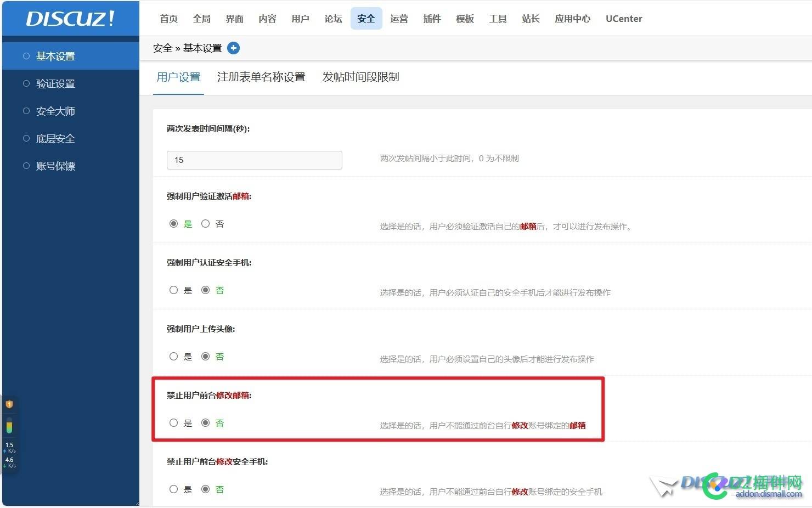Switch to the 发帖时间段限制 tab
The image size is (812, 508).
360,77
